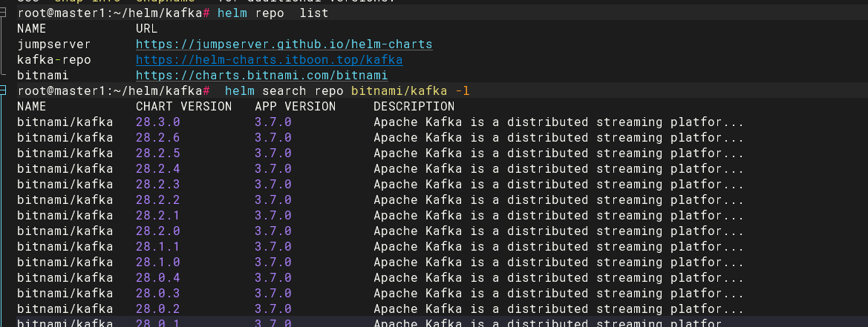Click the 'bitnami/kafka -l' command argument
Viewport: 868px width, 327px height.
coord(410,90)
